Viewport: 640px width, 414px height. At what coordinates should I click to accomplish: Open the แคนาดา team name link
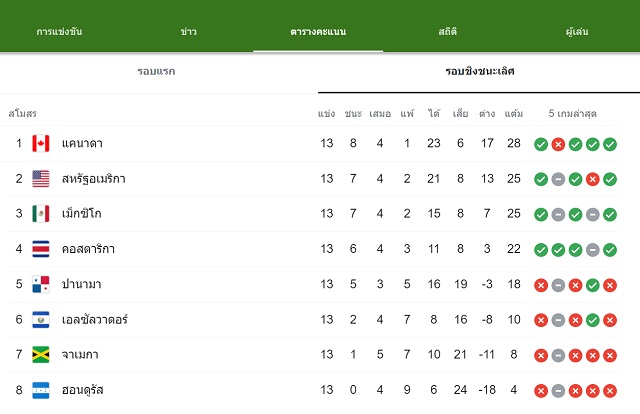(x=82, y=143)
